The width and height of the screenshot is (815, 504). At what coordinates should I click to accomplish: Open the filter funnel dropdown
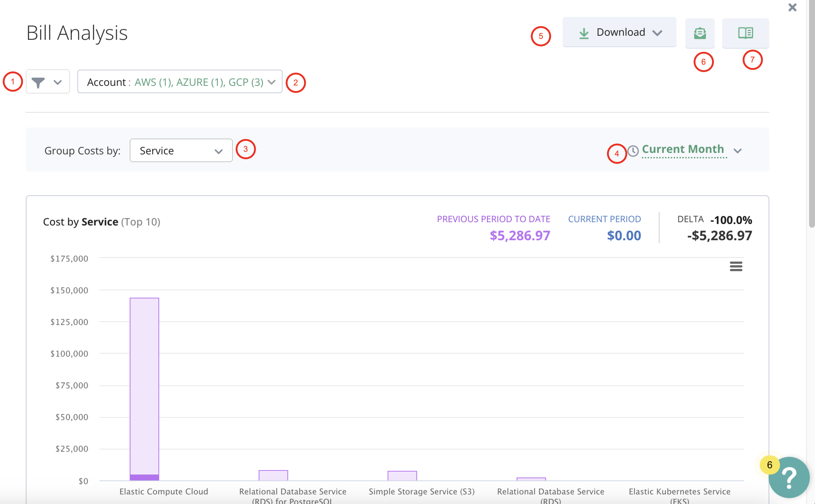coord(48,82)
